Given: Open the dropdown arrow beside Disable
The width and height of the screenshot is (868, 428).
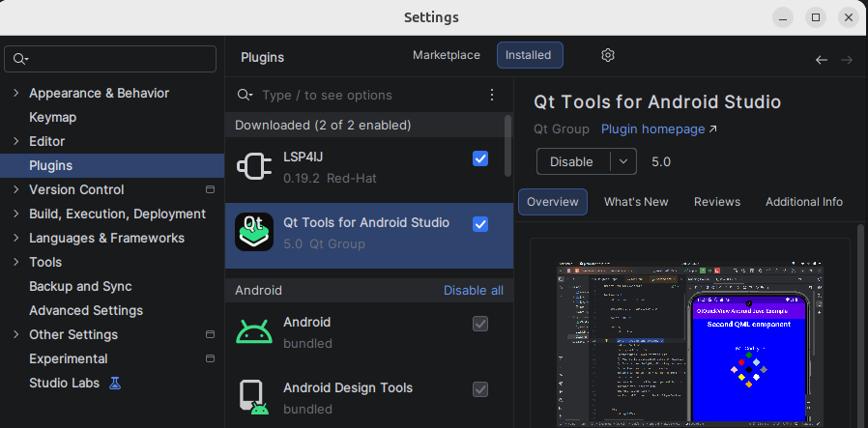Looking at the screenshot, I should 623,161.
